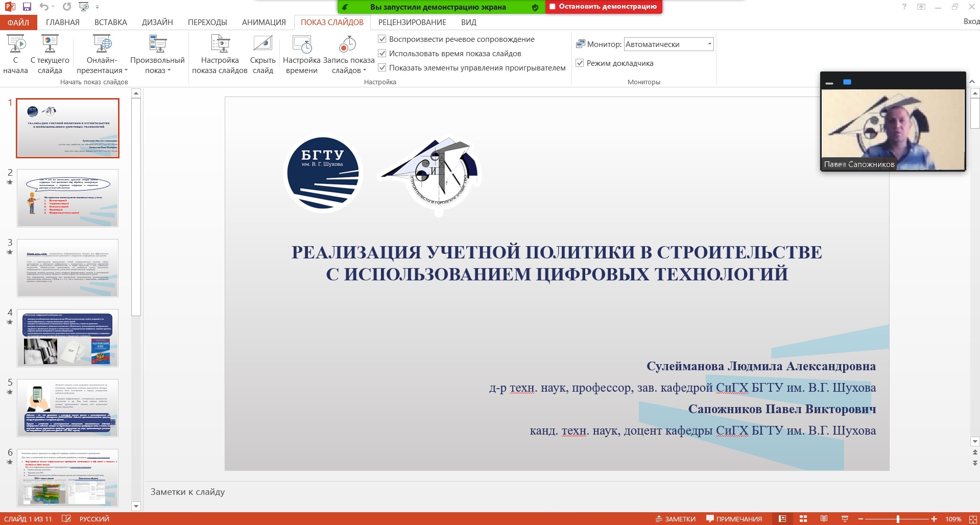Click 'СЛАЙД 1 ИЗ 11' in status bar
This screenshot has width=980, height=525.
coord(28,519)
